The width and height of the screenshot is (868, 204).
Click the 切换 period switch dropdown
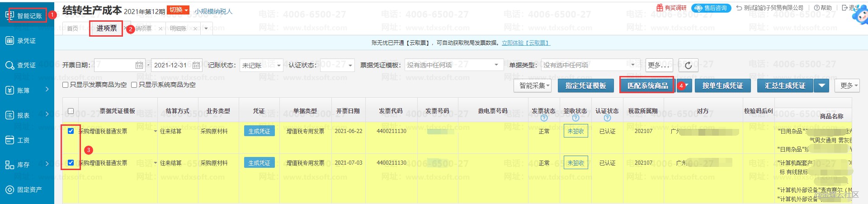point(178,10)
